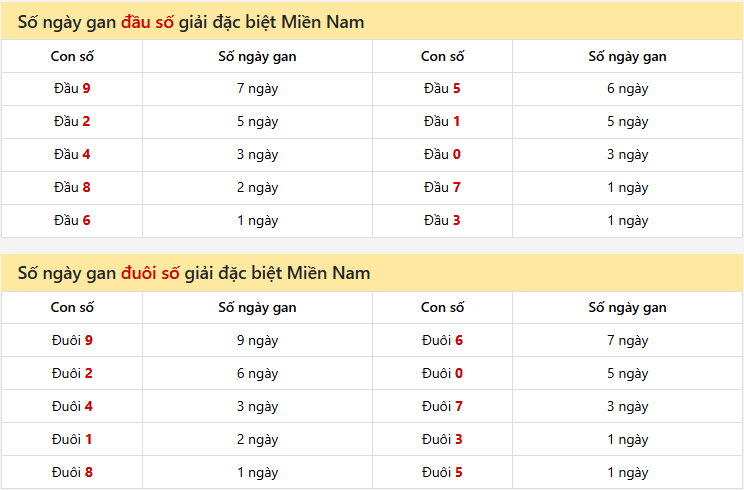This screenshot has height=490, width=744.
Task: Select the 'Đuôi 8' entry
Action: tap(72, 473)
